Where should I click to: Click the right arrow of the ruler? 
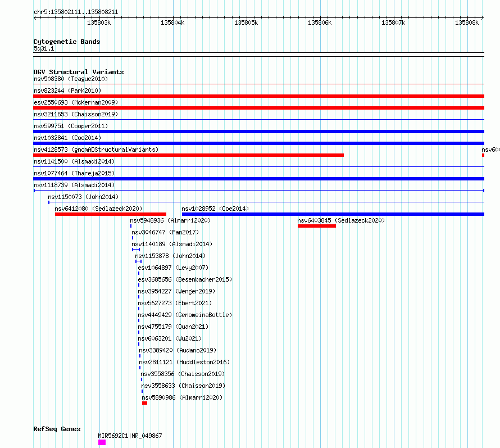point(483,17)
